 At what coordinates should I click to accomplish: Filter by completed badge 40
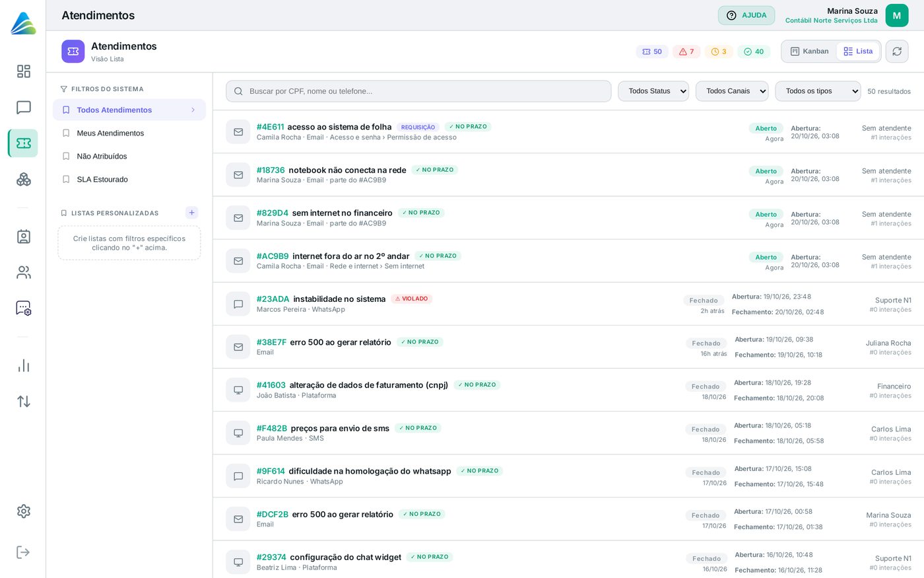coord(754,52)
